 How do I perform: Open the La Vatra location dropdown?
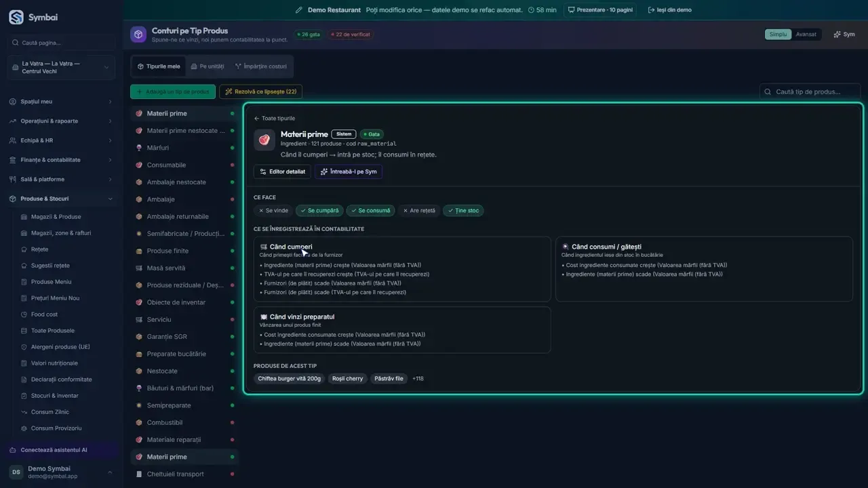click(61, 68)
